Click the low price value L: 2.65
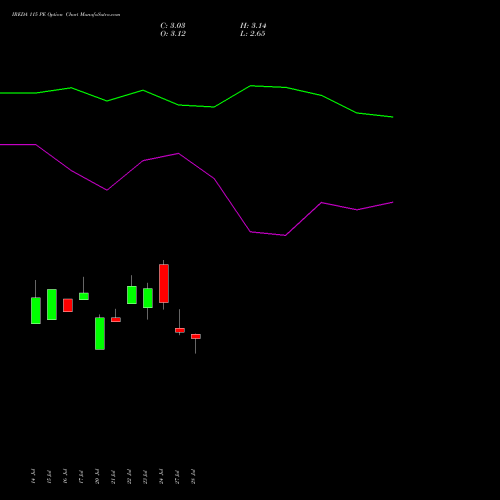 pyautogui.click(x=252, y=34)
